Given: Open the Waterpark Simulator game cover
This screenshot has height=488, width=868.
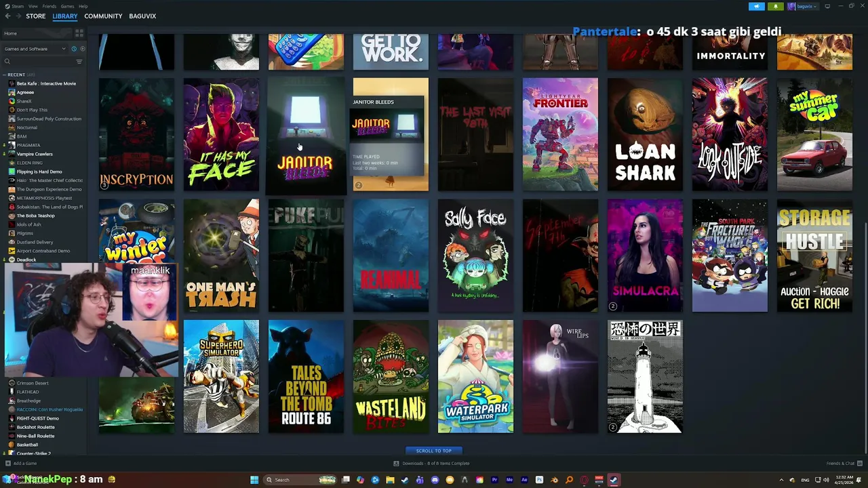Looking at the screenshot, I should (x=475, y=377).
